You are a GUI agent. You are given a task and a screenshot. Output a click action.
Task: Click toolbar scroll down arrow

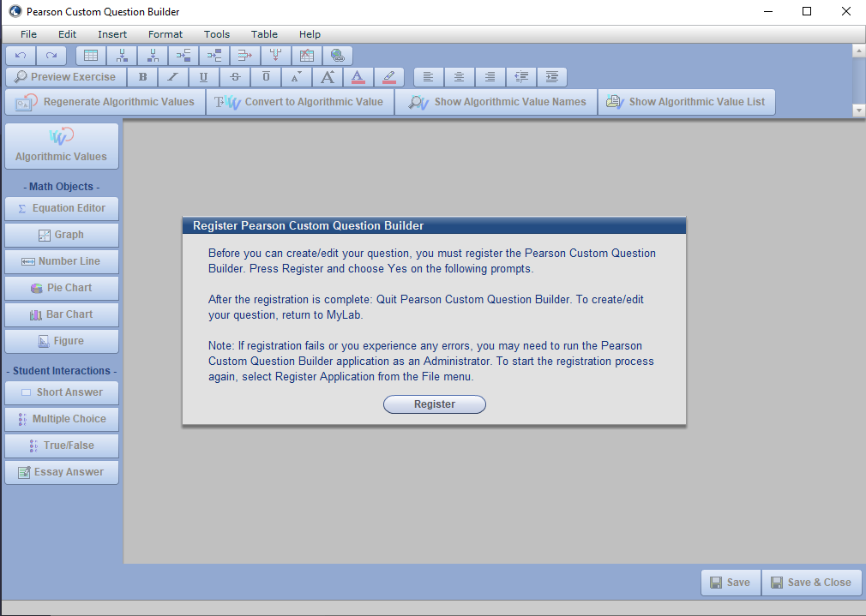point(858,111)
